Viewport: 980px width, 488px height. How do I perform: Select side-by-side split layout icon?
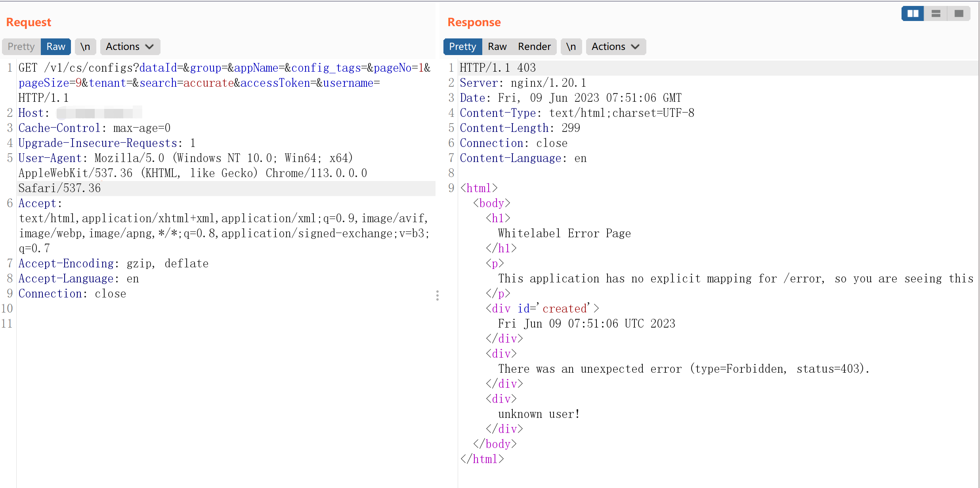913,13
